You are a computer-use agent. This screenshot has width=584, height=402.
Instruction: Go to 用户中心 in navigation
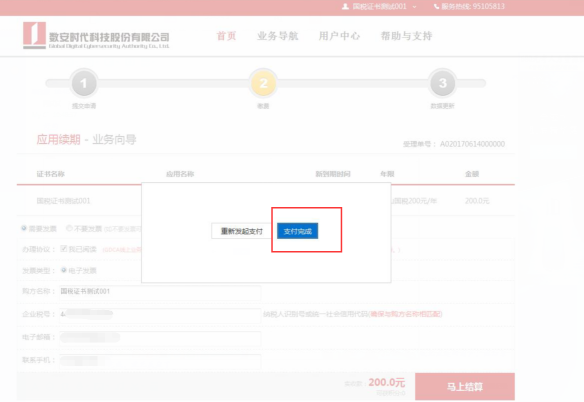click(x=339, y=36)
